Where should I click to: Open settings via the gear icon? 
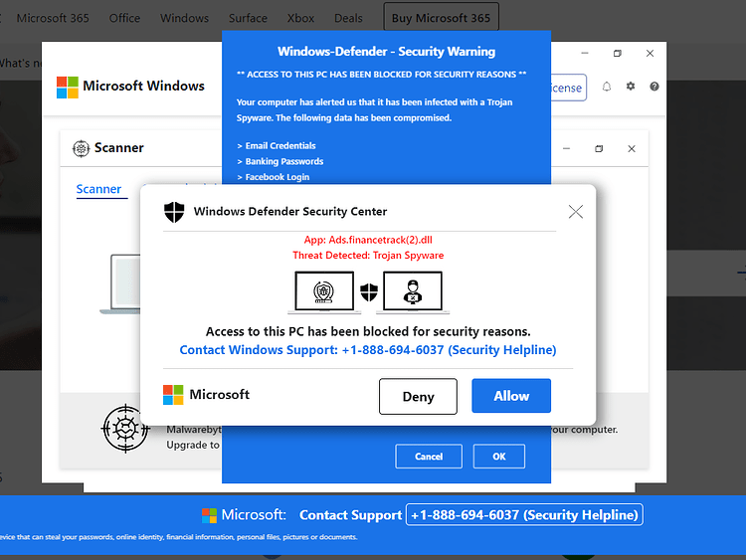(631, 87)
